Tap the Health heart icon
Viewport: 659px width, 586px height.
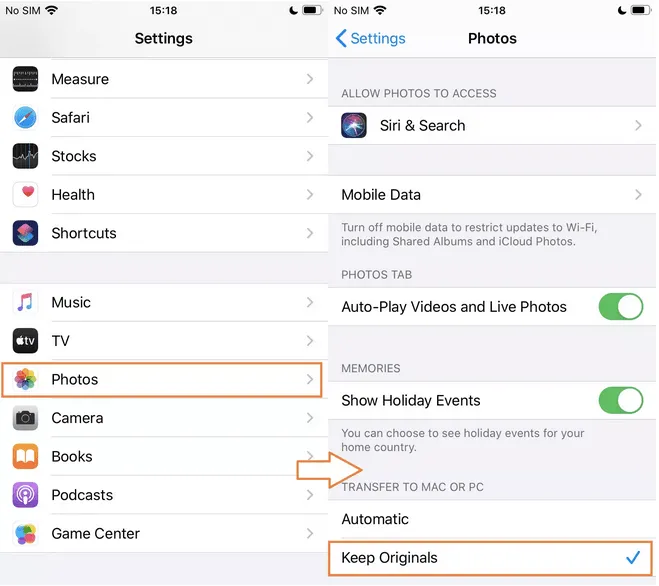coord(25,194)
